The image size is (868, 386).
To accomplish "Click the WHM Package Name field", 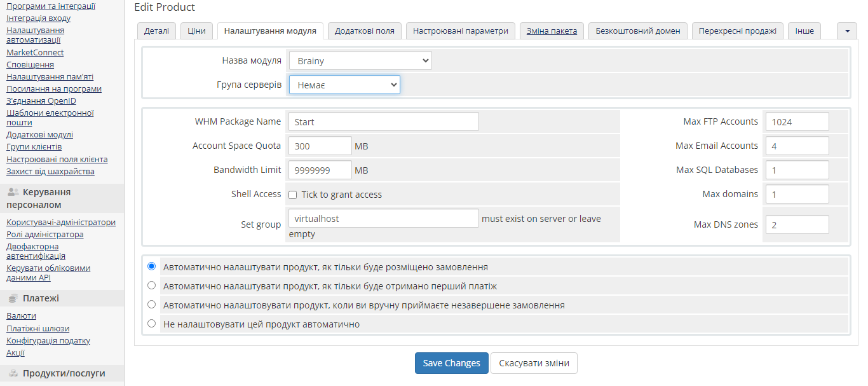I will point(383,121).
